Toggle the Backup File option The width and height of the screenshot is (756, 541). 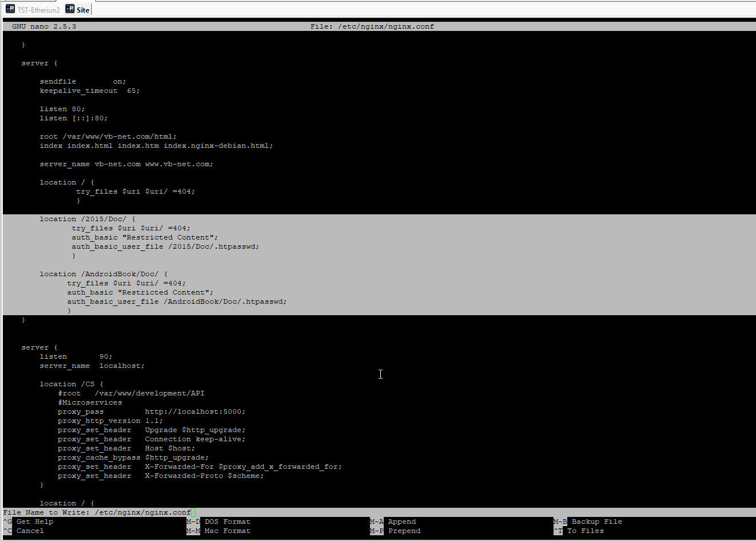[588, 522]
